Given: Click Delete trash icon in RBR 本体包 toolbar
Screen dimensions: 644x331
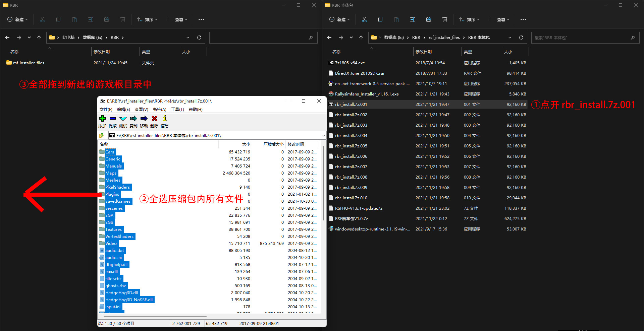Looking at the screenshot, I should coord(445,19).
